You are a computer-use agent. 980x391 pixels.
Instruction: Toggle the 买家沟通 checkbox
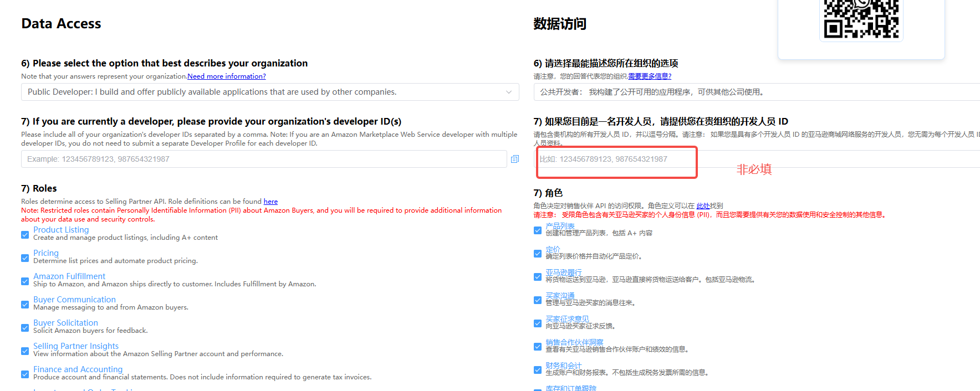(x=538, y=300)
